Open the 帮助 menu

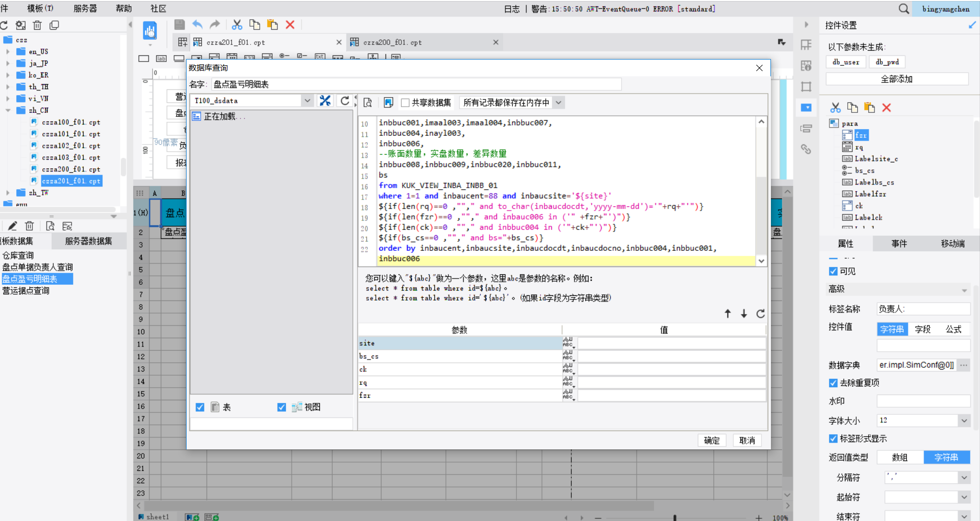click(124, 8)
